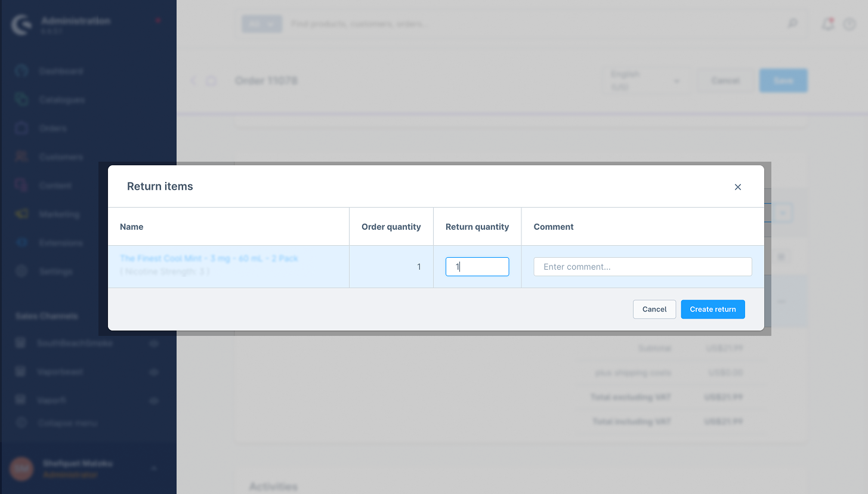Click the Create return button

coord(712,309)
